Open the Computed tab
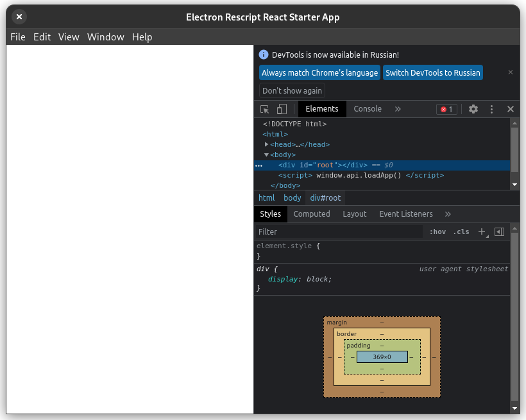The width and height of the screenshot is (526, 420). point(312,214)
